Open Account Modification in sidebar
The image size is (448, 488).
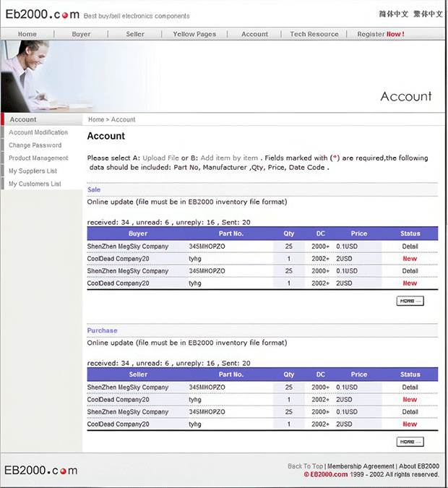(x=38, y=132)
